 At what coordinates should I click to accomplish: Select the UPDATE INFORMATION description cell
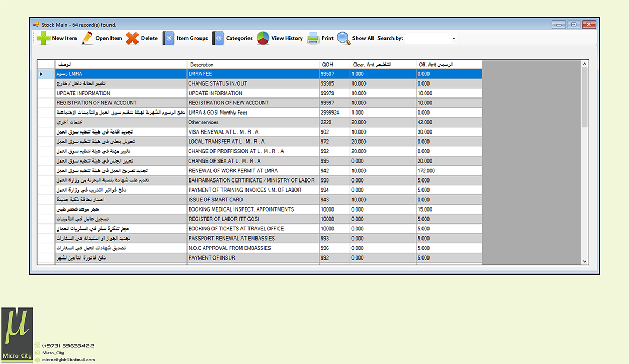(253, 93)
